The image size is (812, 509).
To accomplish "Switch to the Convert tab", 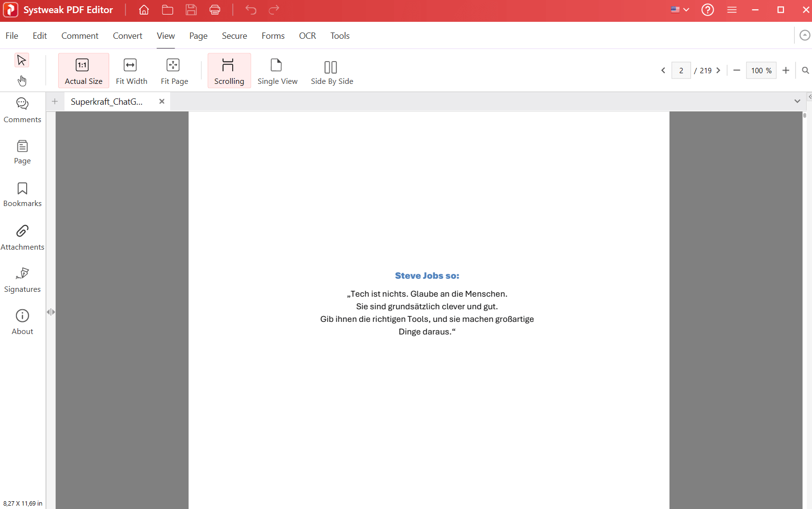I will (x=127, y=35).
